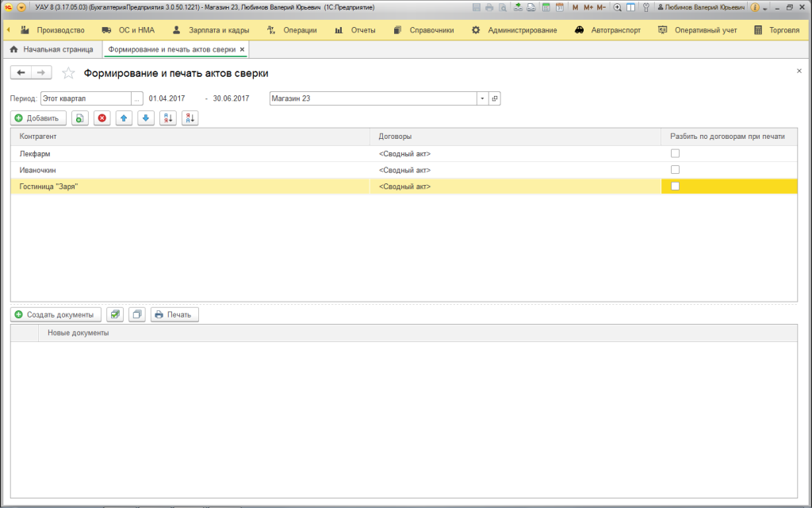Add the page to favorites with the star
The height and width of the screenshot is (508, 812).
(68, 73)
